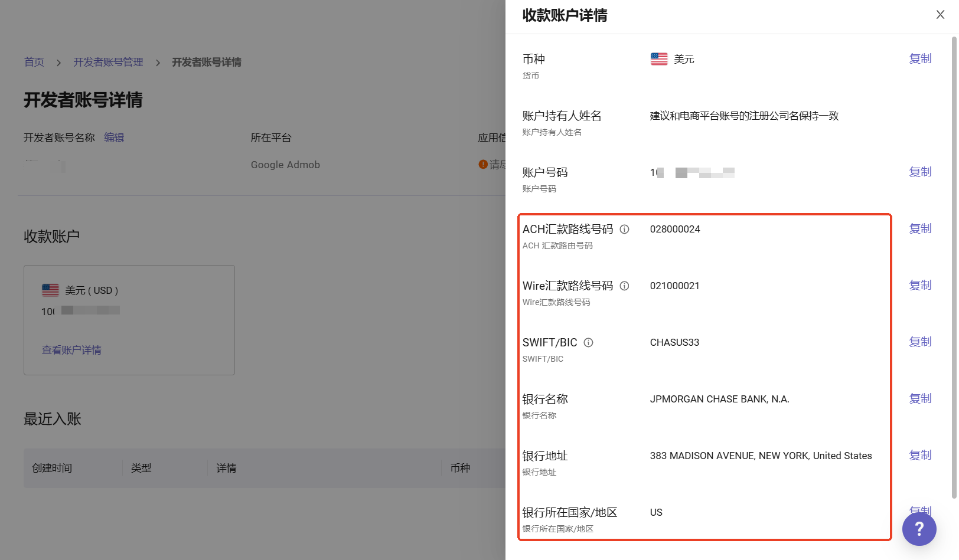
Task: Click the warning icon under 应用信息 column
Action: coord(483,165)
